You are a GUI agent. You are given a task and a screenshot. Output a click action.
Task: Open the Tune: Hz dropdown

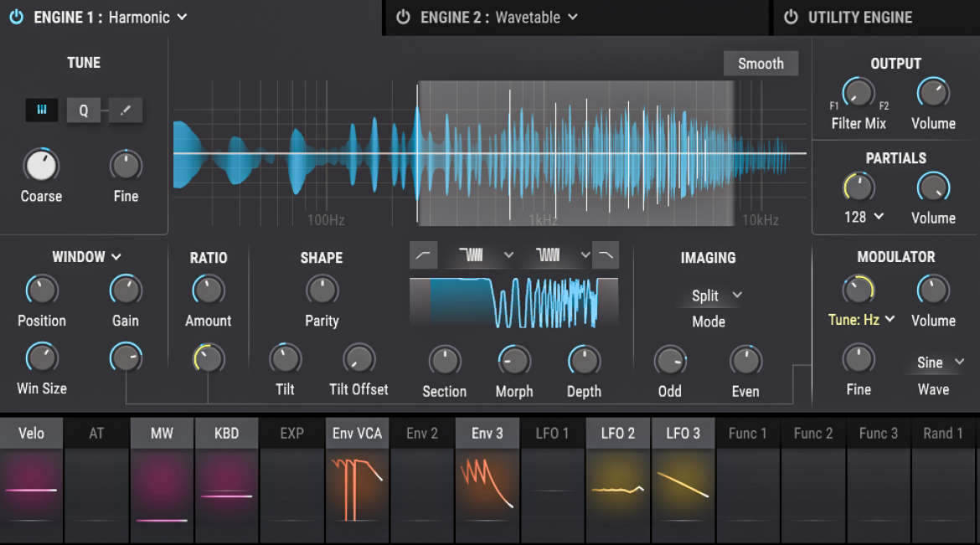point(861,319)
